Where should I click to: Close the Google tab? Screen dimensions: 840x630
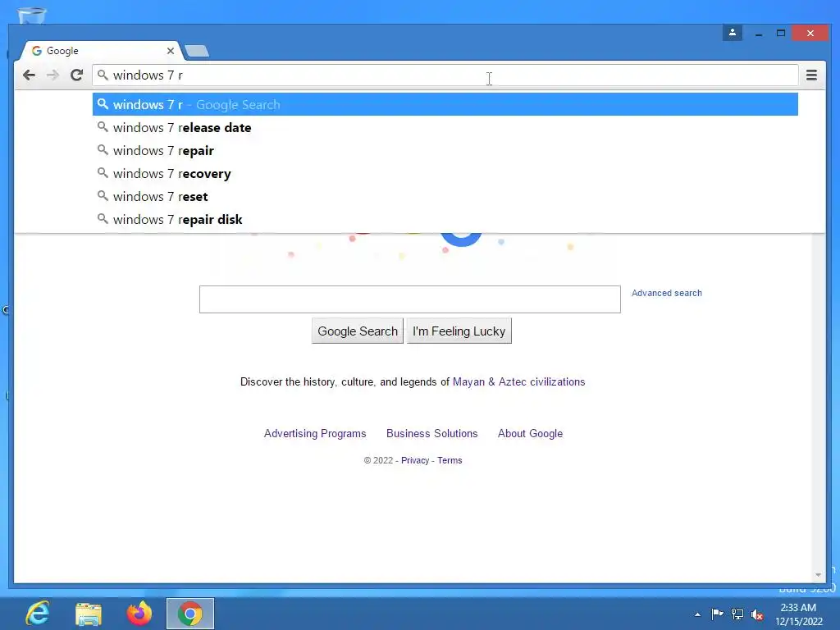click(171, 51)
